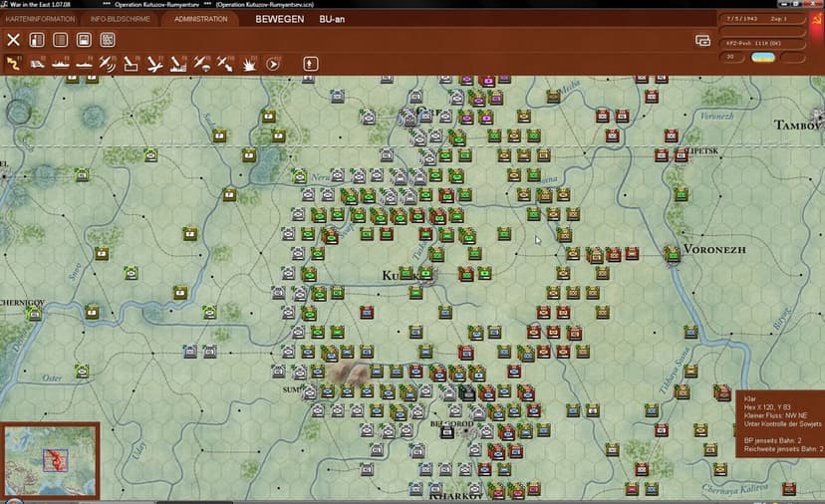
Task: Select the black unit counter at Belgorod
Action: [x=447, y=432]
